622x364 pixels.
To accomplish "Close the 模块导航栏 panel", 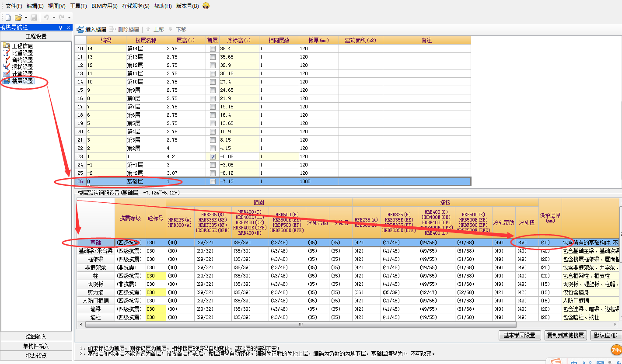I will tap(68, 28).
